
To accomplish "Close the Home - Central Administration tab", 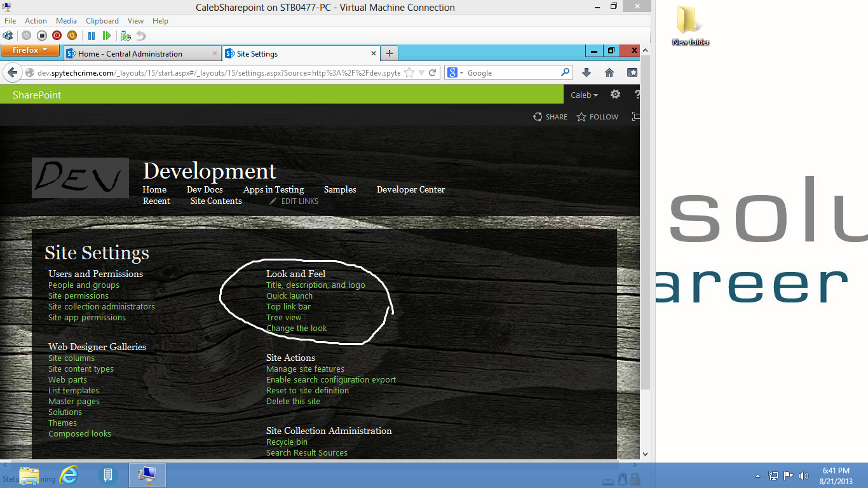I will 214,54.
